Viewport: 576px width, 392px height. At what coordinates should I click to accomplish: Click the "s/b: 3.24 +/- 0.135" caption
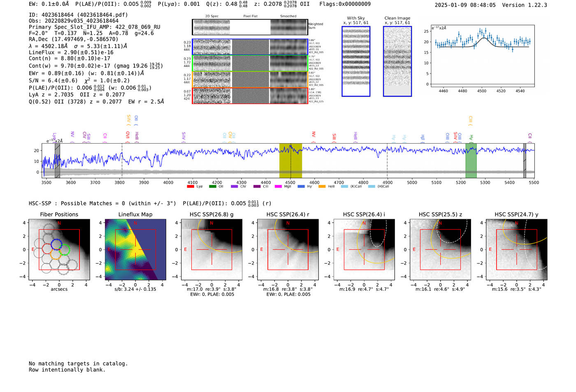[x=135, y=289]
